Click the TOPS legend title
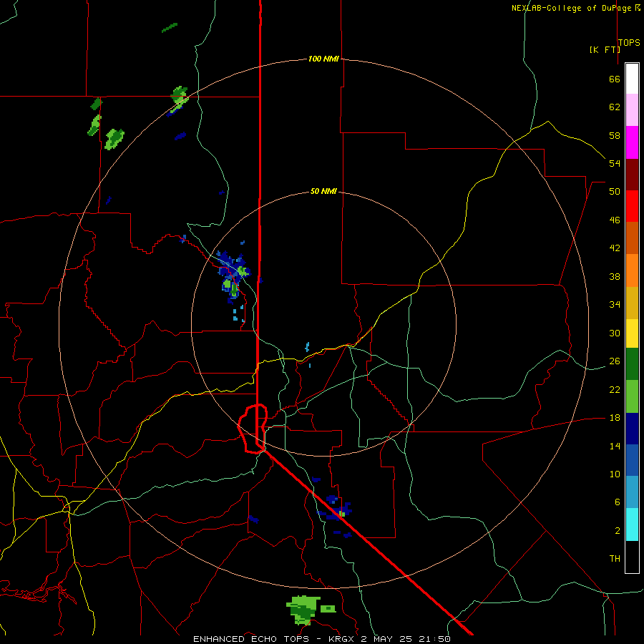The image size is (644, 644). [x=629, y=42]
